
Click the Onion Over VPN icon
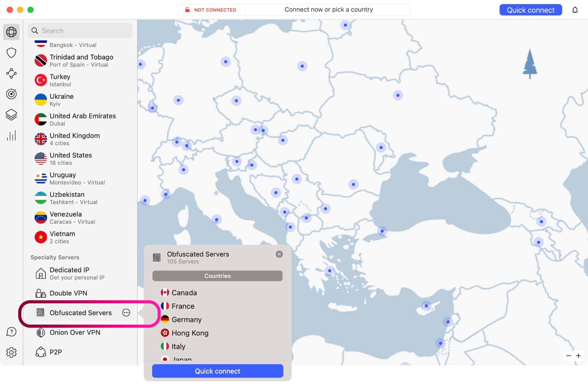(x=41, y=333)
